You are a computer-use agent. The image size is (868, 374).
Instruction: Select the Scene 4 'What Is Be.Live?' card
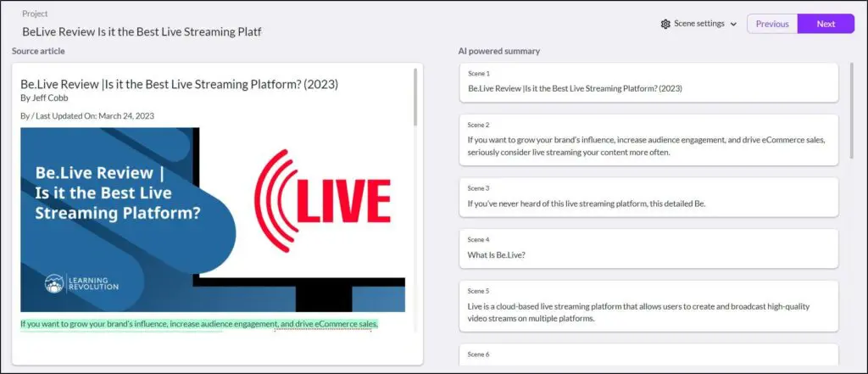coord(648,248)
